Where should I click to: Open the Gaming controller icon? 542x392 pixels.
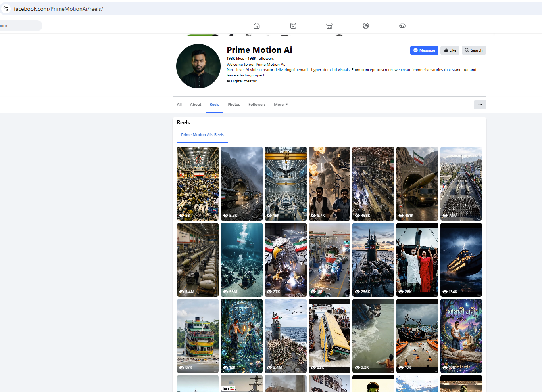point(402,26)
